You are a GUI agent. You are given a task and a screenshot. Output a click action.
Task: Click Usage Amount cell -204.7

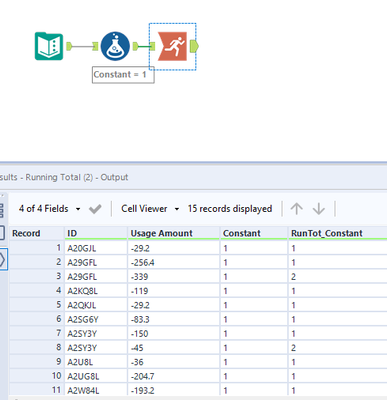(173, 376)
